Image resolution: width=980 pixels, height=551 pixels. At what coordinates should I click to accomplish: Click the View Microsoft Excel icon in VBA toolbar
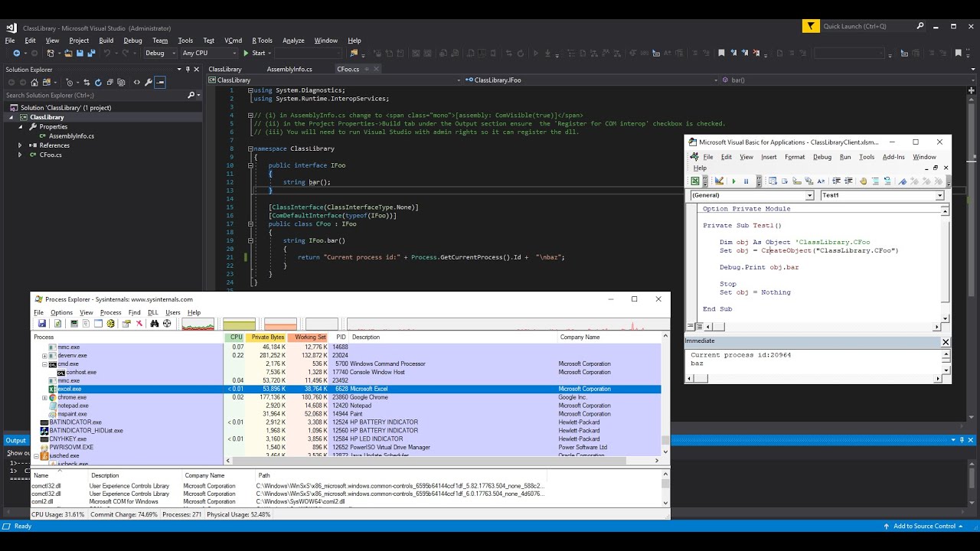(695, 181)
